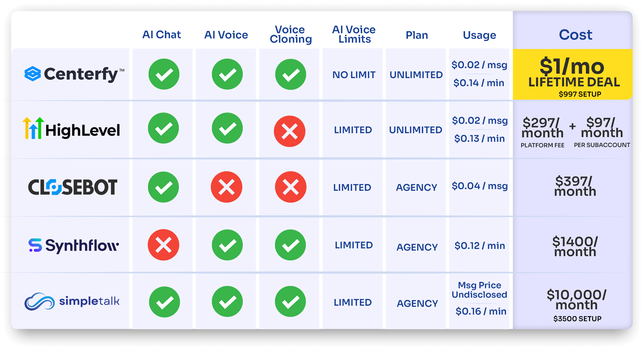
Task: Click Synthflow's $1400/month cost
Action: 575,246
